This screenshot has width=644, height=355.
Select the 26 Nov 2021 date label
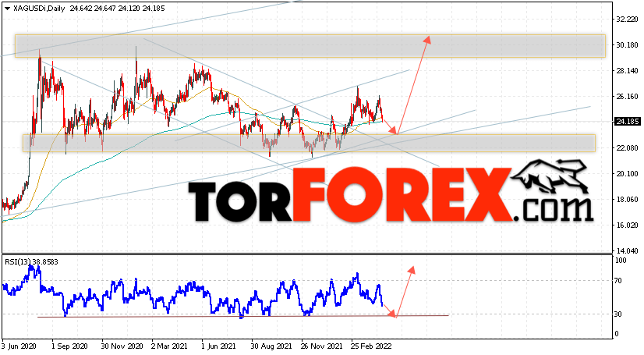[321, 346]
